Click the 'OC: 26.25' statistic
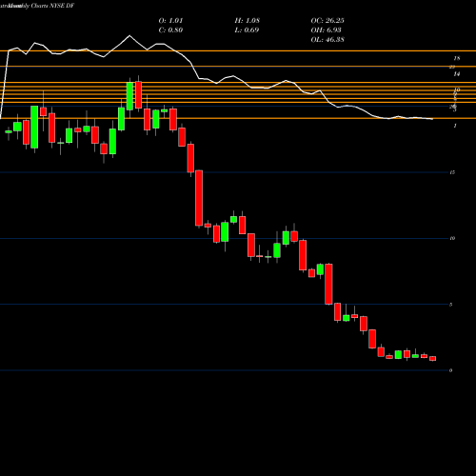This screenshot has width=476, height=476. (x=327, y=21)
